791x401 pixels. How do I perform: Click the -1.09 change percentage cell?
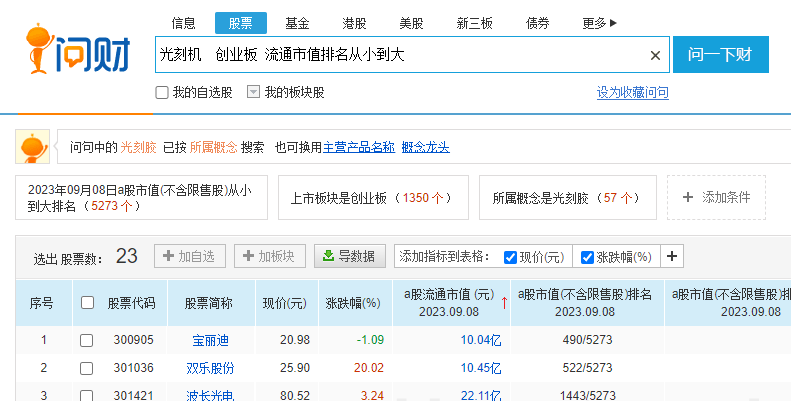[370, 340]
